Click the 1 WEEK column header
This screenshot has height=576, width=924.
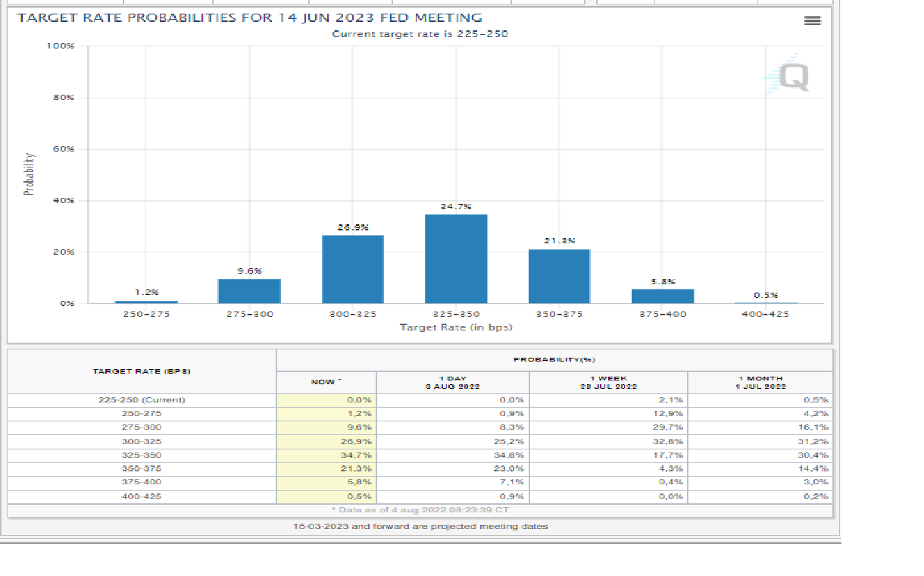[x=607, y=382]
